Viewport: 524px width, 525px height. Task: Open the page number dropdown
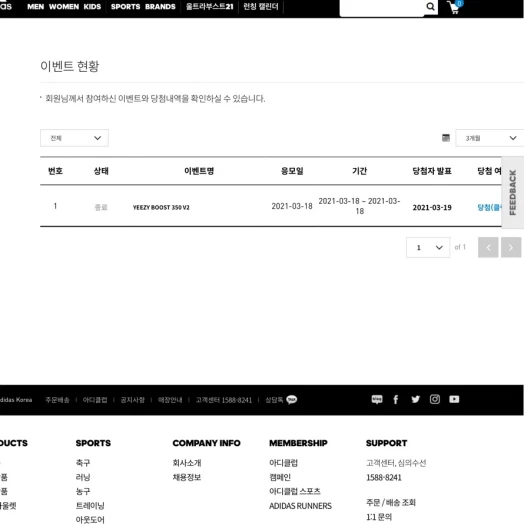click(x=428, y=247)
